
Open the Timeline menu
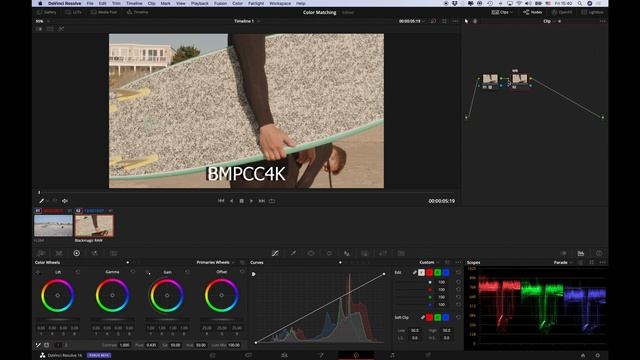(x=134, y=3)
